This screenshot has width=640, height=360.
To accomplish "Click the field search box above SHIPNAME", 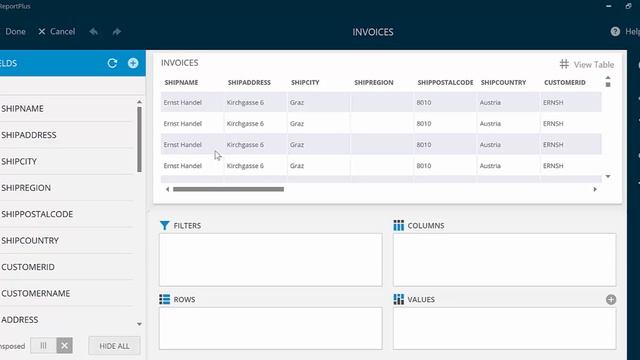I will [x=73, y=86].
